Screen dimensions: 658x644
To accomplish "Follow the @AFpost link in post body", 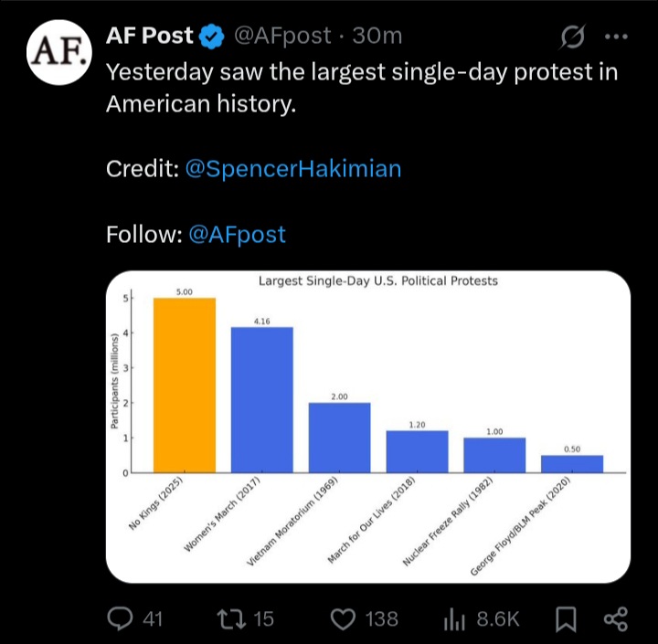I will click(237, 234).
